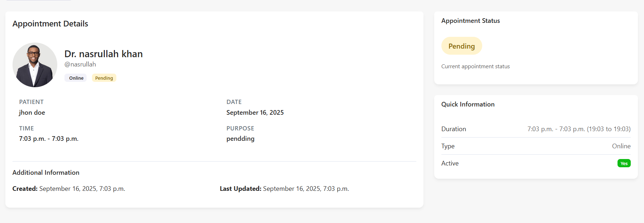Screen dimensions: 644x223
Task: Click the Quick Information heading
Action: click(x=468, y=104)
